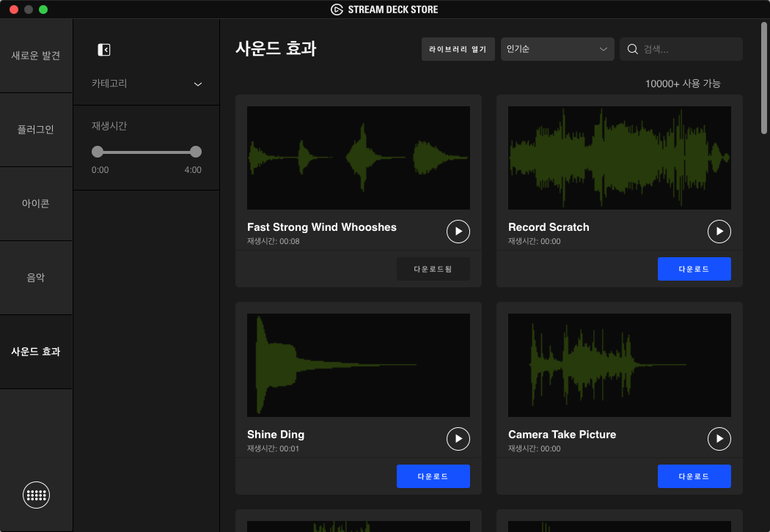Collapse the filter sidebar panel icon
This screenshot has height=532, width=770.
(104, 50)
